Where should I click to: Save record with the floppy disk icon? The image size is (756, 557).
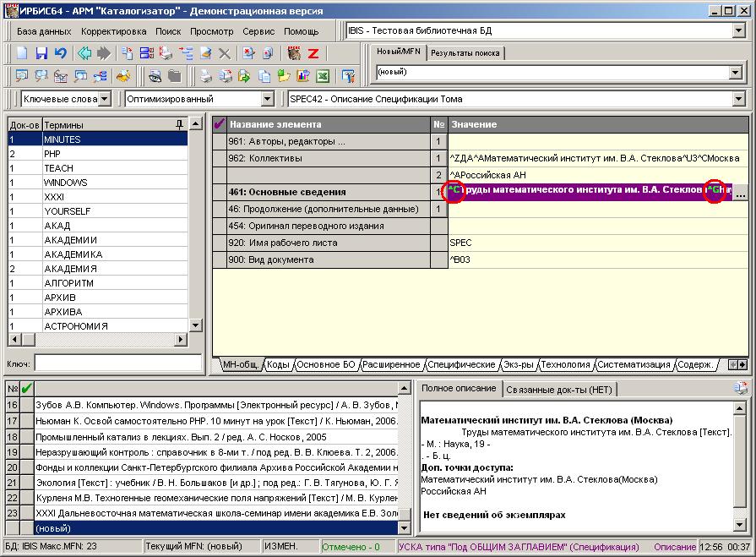click(41, 53)
